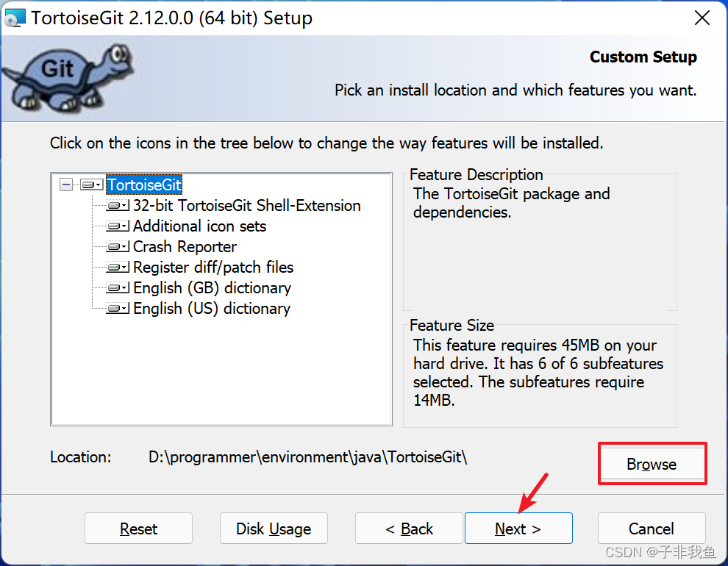Screen dimensions: 728x566
Task: Select the TortoiseGit root feature label
Action: (x=144, y=185)
